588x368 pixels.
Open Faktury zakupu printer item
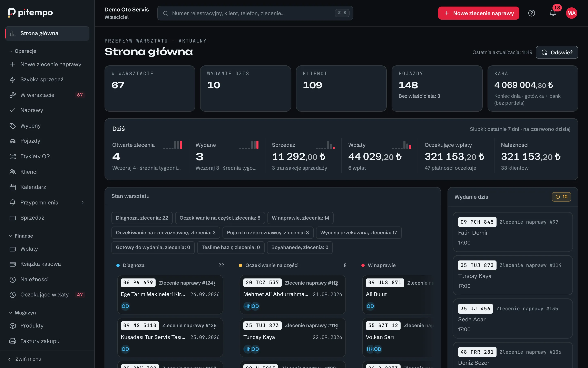pos(47,341)
